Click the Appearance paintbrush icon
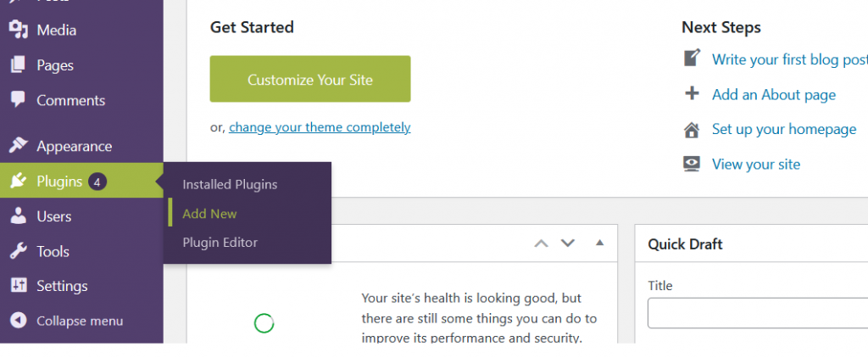 [x=18, y=146]
